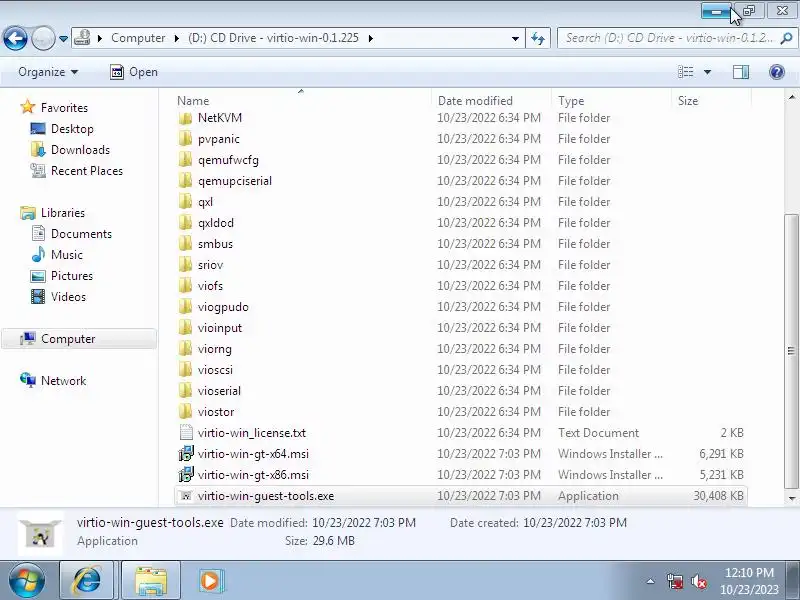This screenshot has height=600, width=800.
Task: Open Downloads in Favorites
Action: tap(80, 149)
